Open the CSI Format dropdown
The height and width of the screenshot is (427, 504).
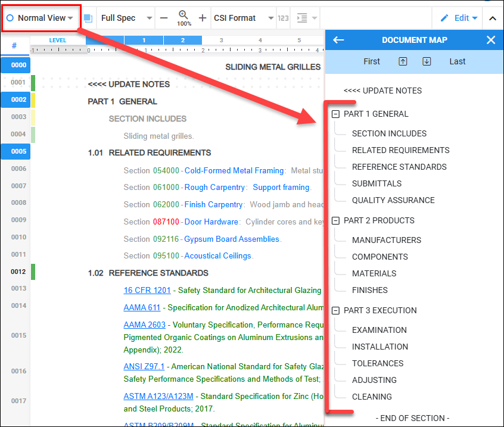pyautogui.click(x=243, y=18)
